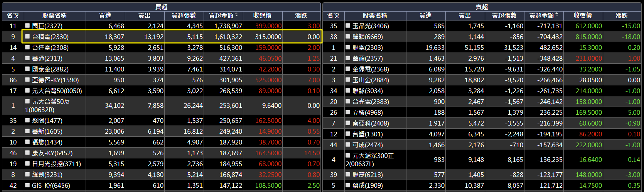Check the box for 華通(2313)
644x192 pixels.
click(x=27, y=58)
